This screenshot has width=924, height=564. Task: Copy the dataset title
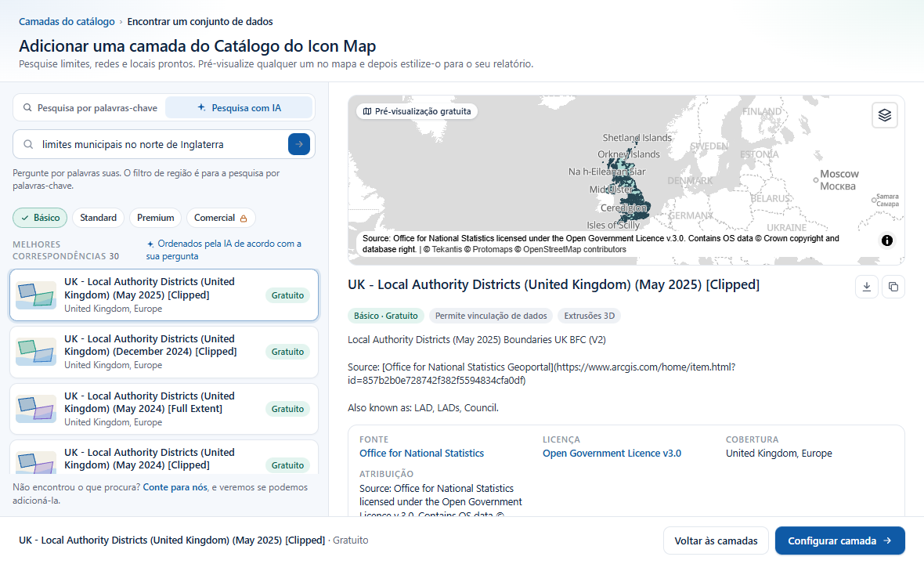point(893,287)
